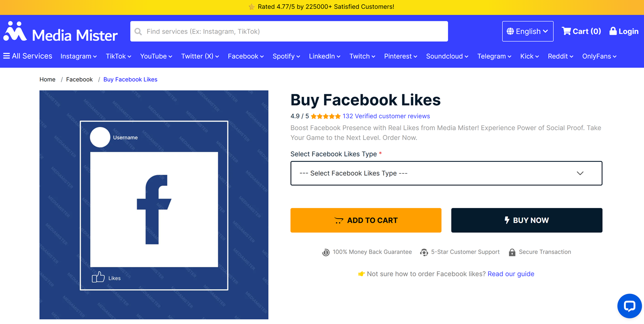Screen dimensions: 644x324
Task: Open the Spotify menu item
Action: pos(286,56)
